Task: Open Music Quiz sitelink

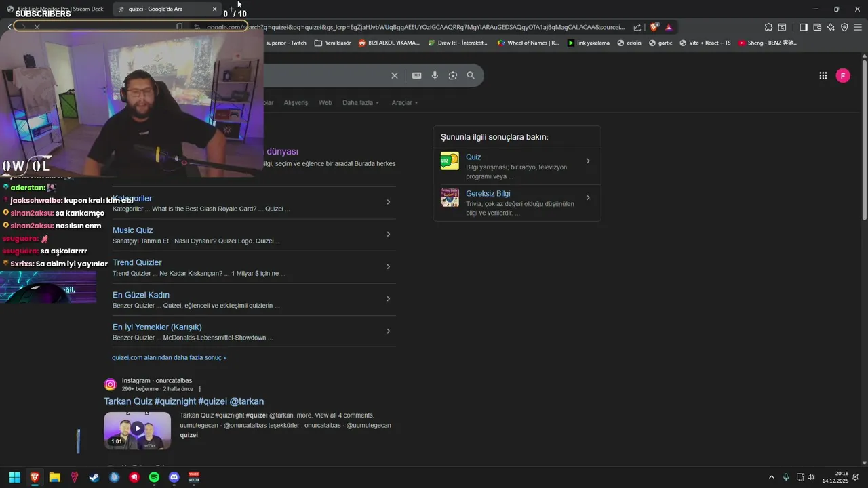Action: [132, 230]
